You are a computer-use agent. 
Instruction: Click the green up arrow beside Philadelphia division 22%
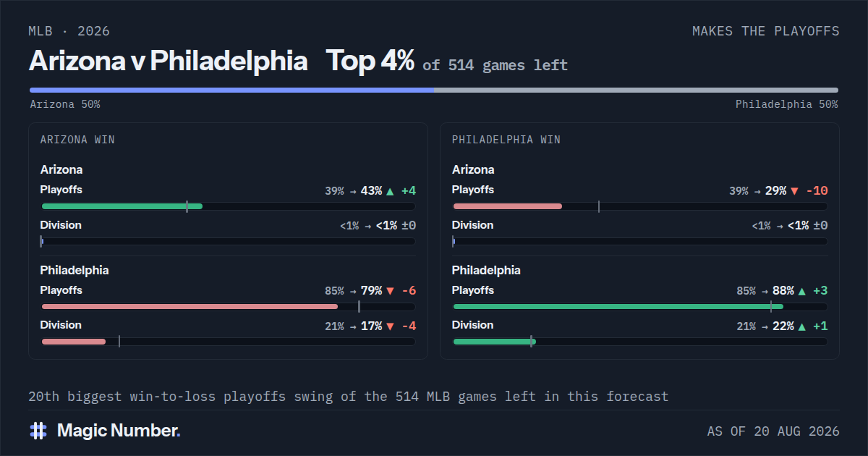click(x=801, y=326)
